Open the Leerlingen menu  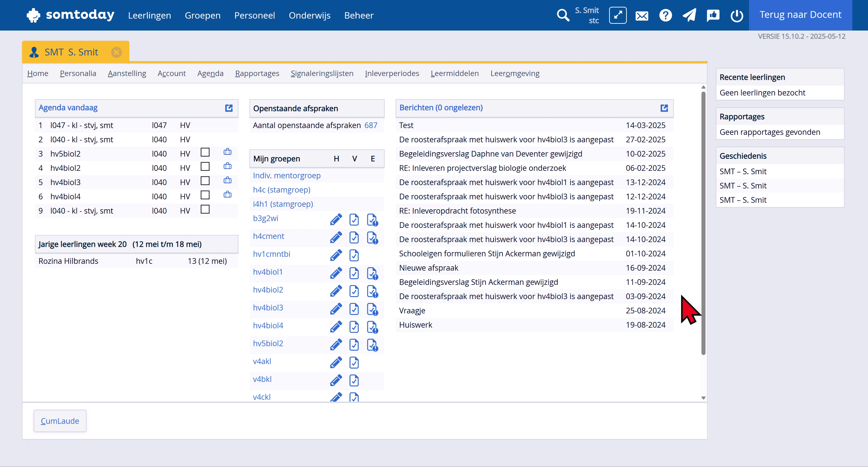point(150,16)
